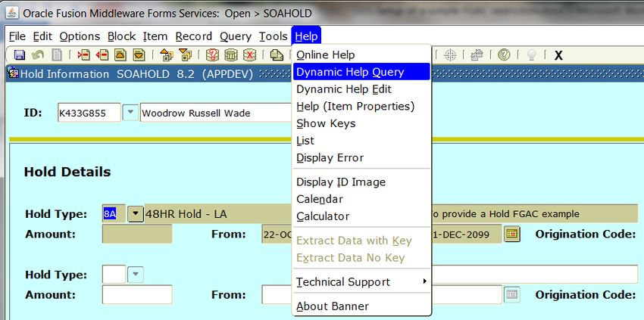Click the black X Exit toolbar icon
This screenshot has height=320, width=644.
tap(558, 55)
